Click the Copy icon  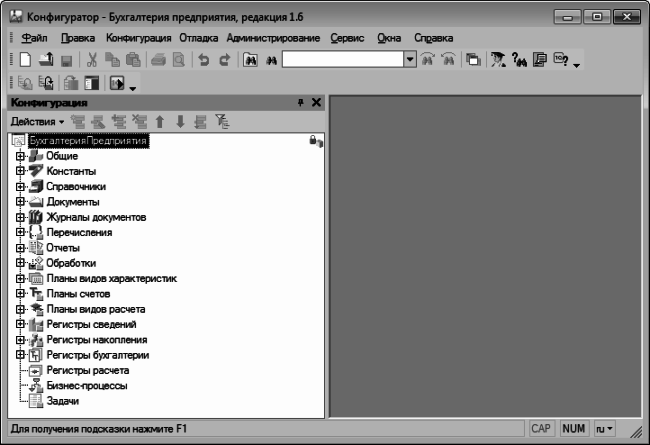(112, 60)
